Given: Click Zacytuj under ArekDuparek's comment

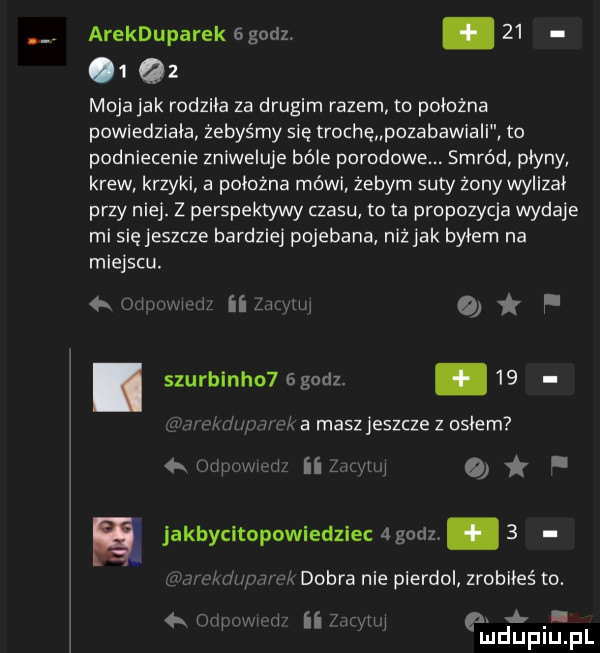Looking at the screenshot, I should click(x=270, y=305).
